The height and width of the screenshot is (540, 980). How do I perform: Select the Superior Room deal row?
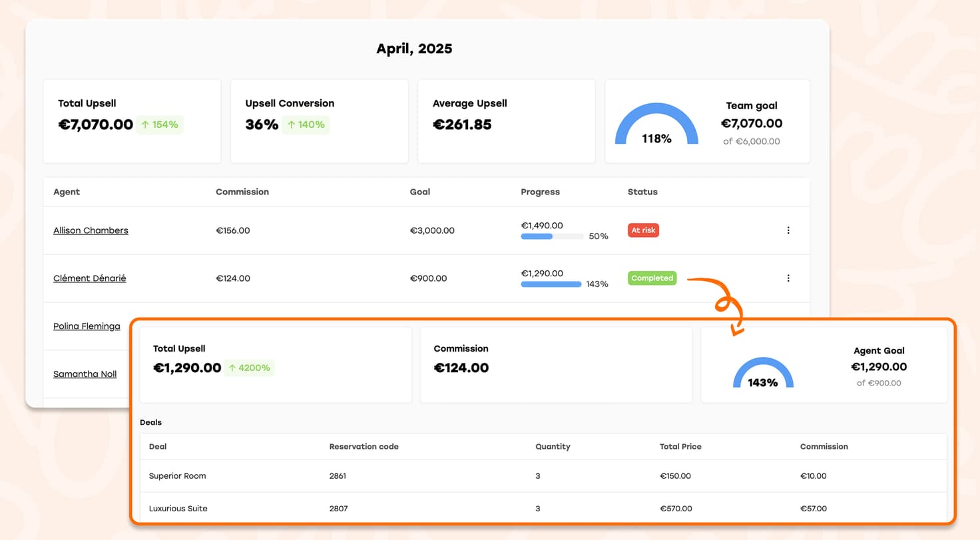click(x=177, y=476)
